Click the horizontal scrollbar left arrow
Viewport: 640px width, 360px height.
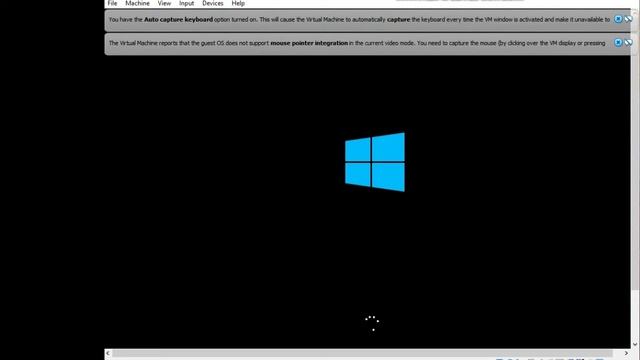[108, 353]
